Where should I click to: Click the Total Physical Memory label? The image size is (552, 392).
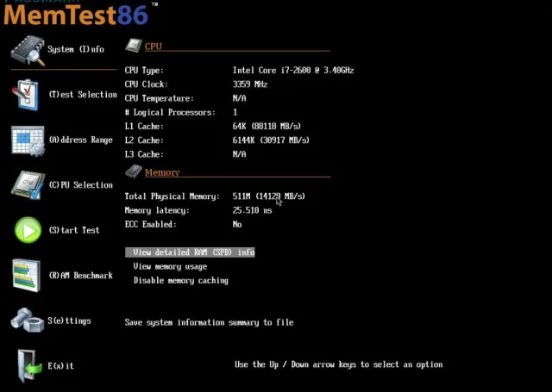(172, 196)
